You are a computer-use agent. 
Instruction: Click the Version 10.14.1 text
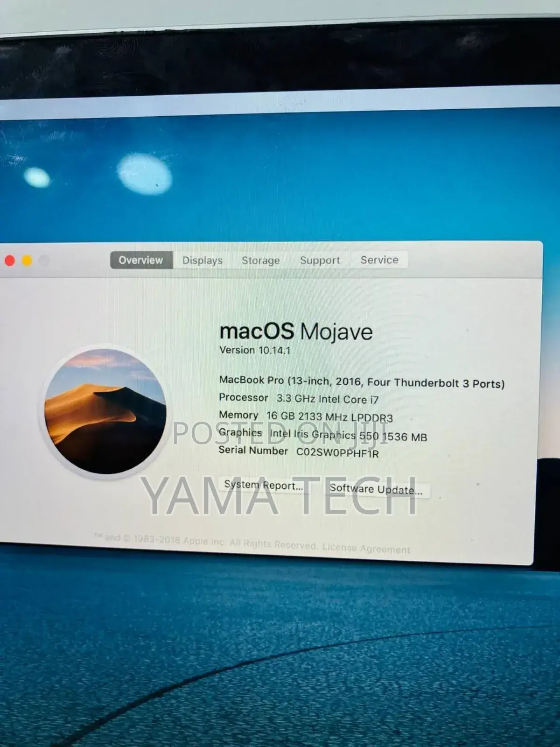point(255,350)
